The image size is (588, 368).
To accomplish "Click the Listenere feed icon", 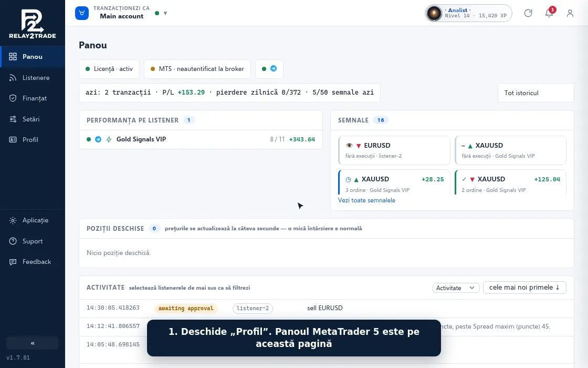I will pyautogui.click(x=13, y=78).
